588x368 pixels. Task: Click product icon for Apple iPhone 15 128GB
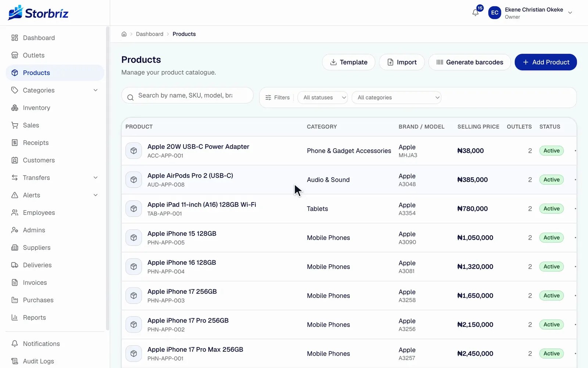coord(134,238)
